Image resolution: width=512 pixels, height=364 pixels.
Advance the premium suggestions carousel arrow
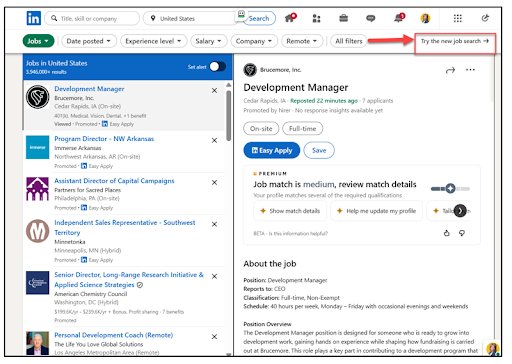click(x=460, y=211)
